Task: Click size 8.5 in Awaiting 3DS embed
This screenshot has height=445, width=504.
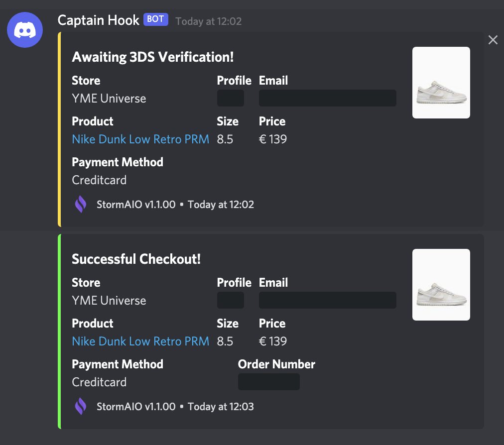Action: coord(225,139)
